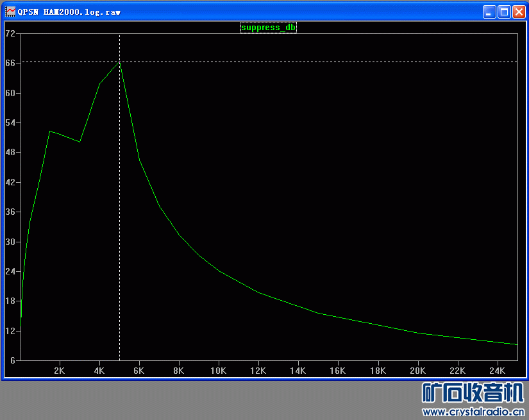Click the 36 tick label on the vertical axis
The width and height of the screenshot is (529, 420).
coord(10,212)
